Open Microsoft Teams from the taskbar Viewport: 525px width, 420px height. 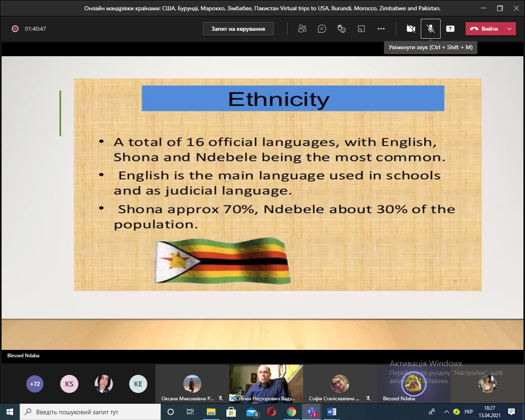pos(312,412)
